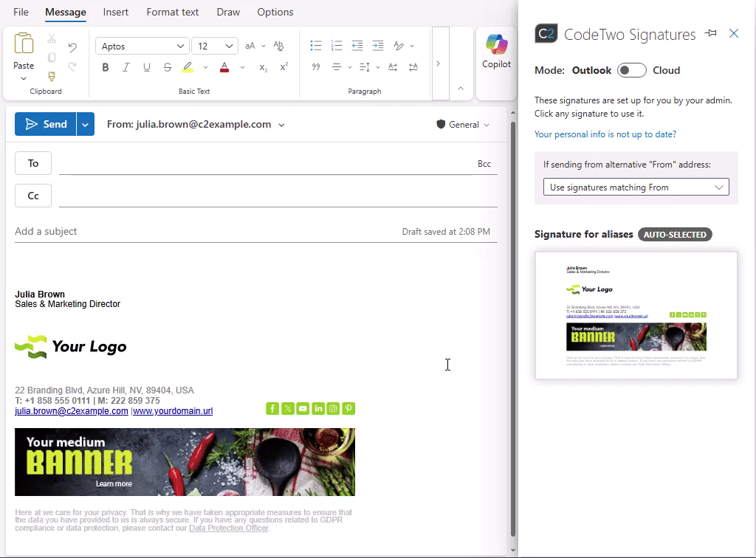756x558 pixels.
Task: Click the To recipients button
Action: click(33, 163)
